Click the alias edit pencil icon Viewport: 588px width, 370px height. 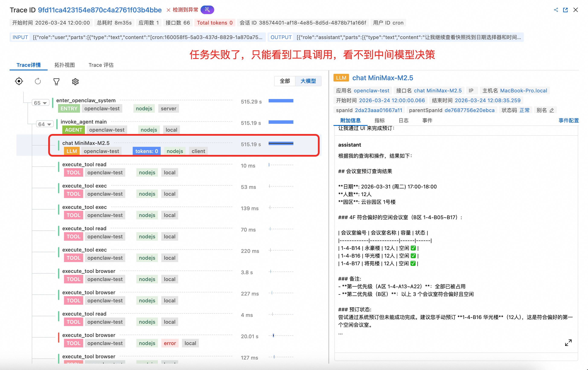click(552, 110)
